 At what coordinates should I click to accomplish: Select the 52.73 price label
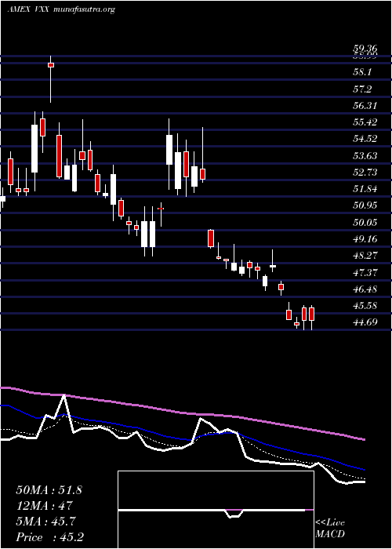tap(365, 173)
